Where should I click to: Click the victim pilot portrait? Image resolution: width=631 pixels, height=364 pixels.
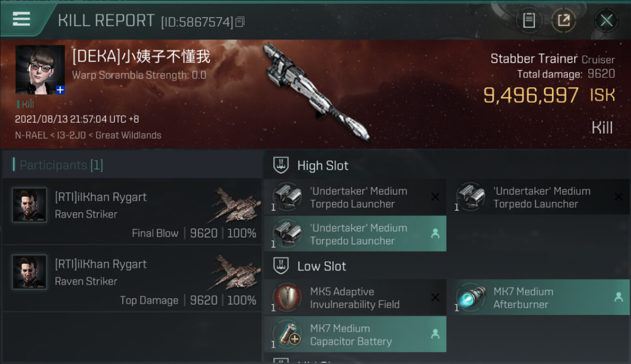(x=40, y=69)
